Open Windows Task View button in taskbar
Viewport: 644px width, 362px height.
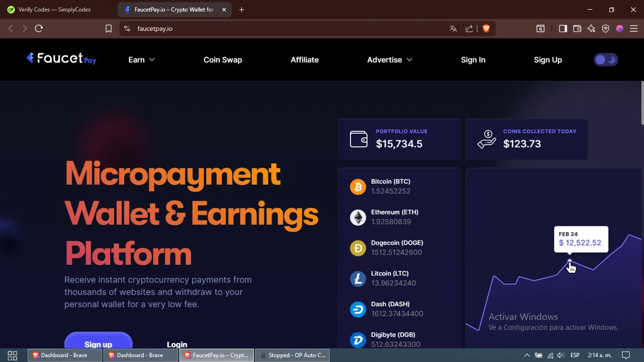click(12, 355)
